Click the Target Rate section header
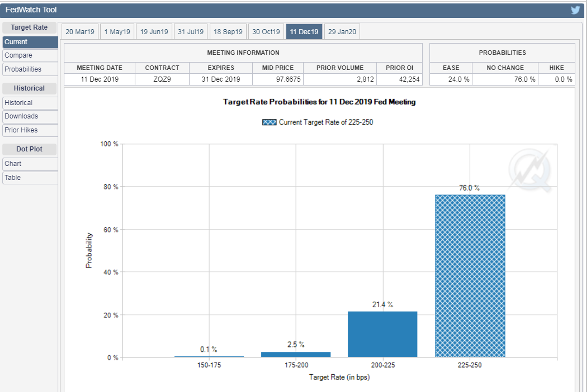Viewport: 587px width, 392px height. [29, 27]
